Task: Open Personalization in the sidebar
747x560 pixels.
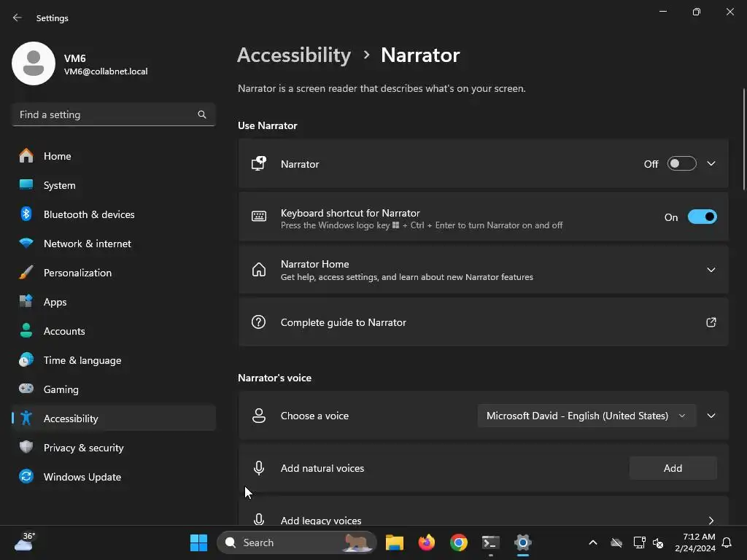Action: [113, 273]
